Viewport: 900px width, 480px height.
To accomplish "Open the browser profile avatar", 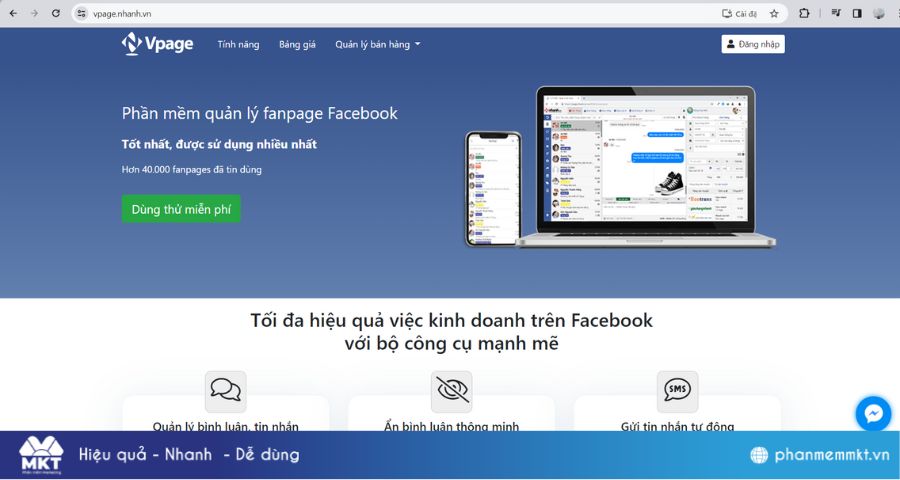I will coord(879,13).
